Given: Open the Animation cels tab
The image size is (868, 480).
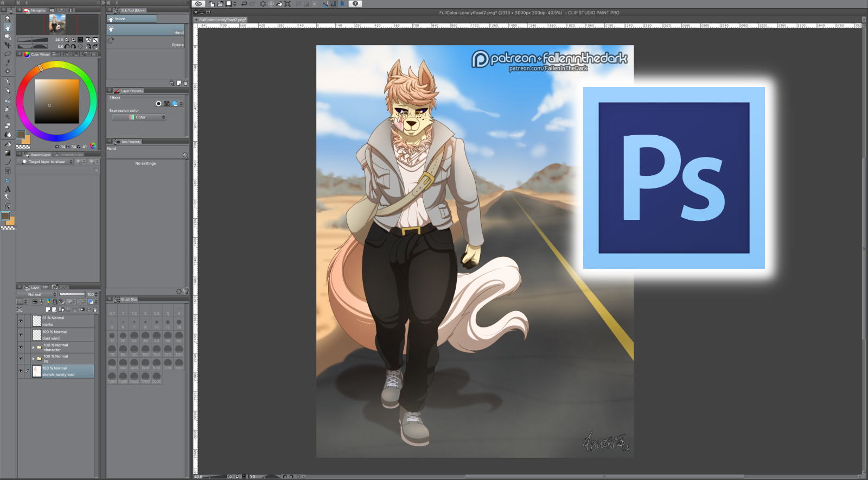Looking at the screenshot, I should (69, 155).
